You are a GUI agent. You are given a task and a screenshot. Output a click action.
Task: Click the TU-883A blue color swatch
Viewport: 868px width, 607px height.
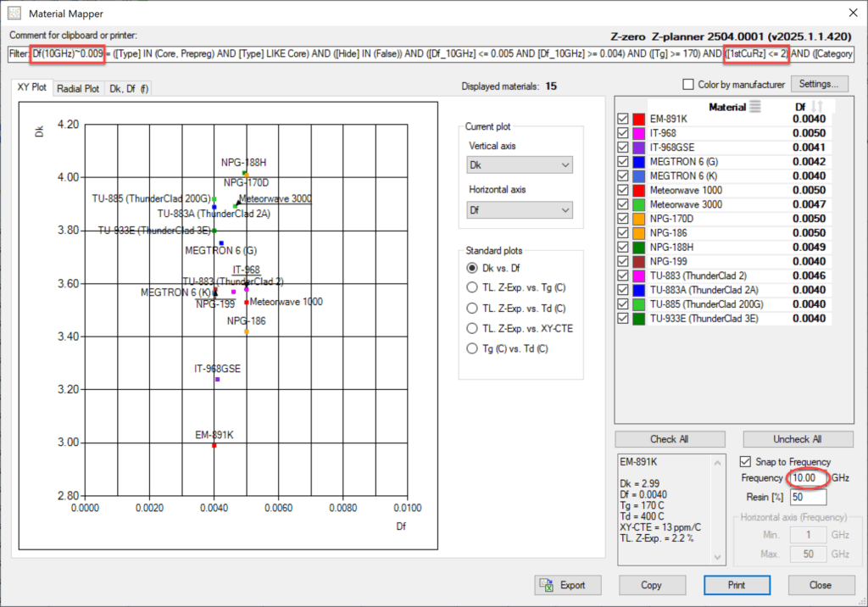(x=640, y=290)
